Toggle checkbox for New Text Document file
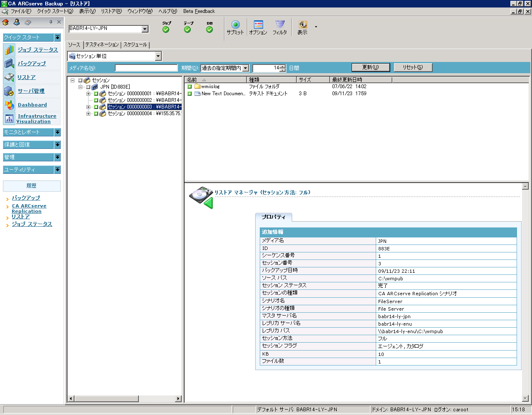This screenshot has height=415, width=532. [190, 94]
